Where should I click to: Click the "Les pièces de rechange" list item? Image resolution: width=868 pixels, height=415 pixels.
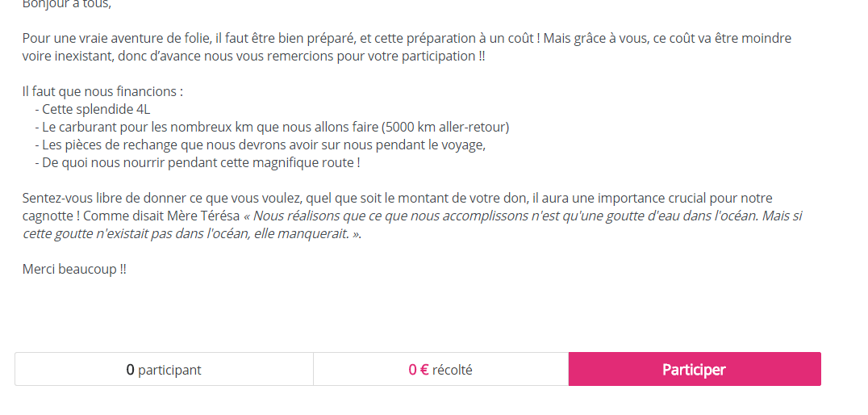[x=261, y=145]
